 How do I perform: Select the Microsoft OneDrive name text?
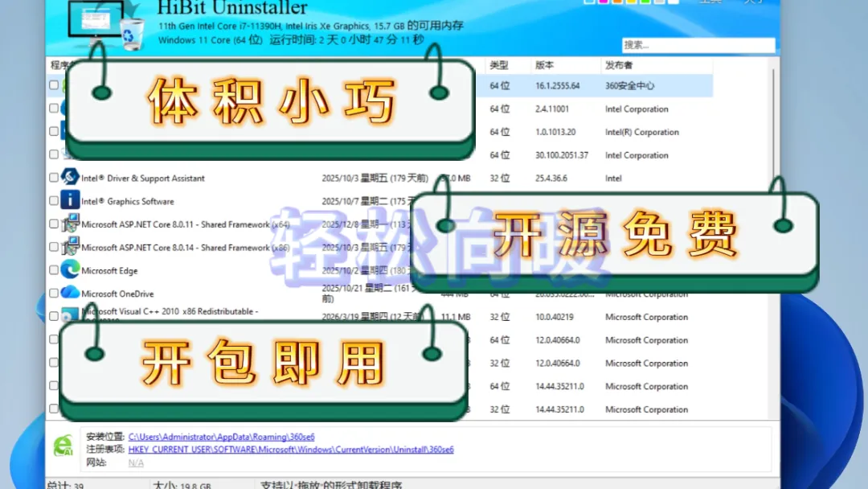click(117, 294)
